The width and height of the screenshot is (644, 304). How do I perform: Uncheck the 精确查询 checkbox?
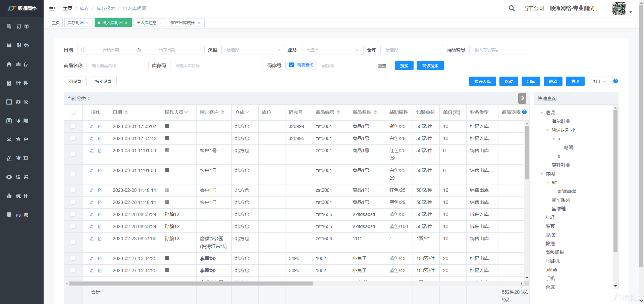[291, 65]
